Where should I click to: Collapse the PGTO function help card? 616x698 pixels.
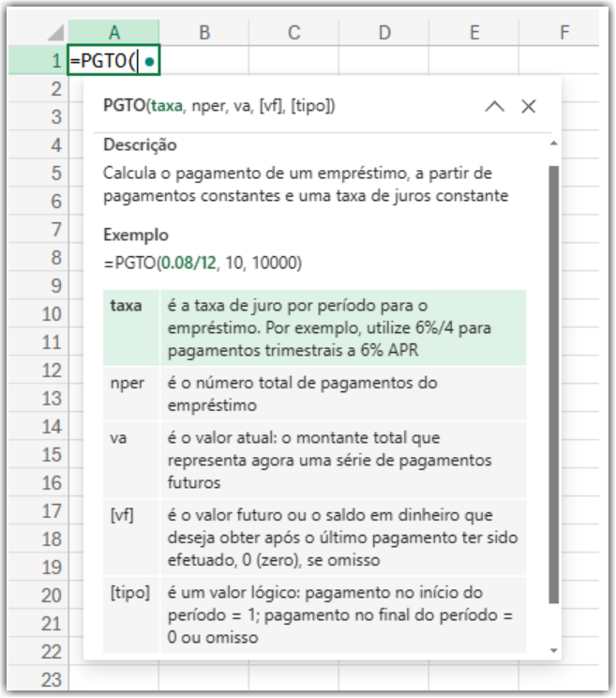coord(494,106)
